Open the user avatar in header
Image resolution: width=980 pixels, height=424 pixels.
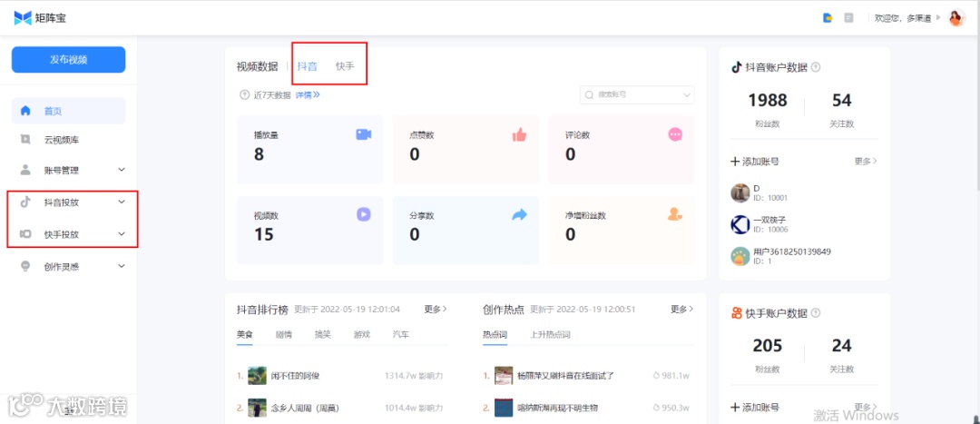click(957, 18)
